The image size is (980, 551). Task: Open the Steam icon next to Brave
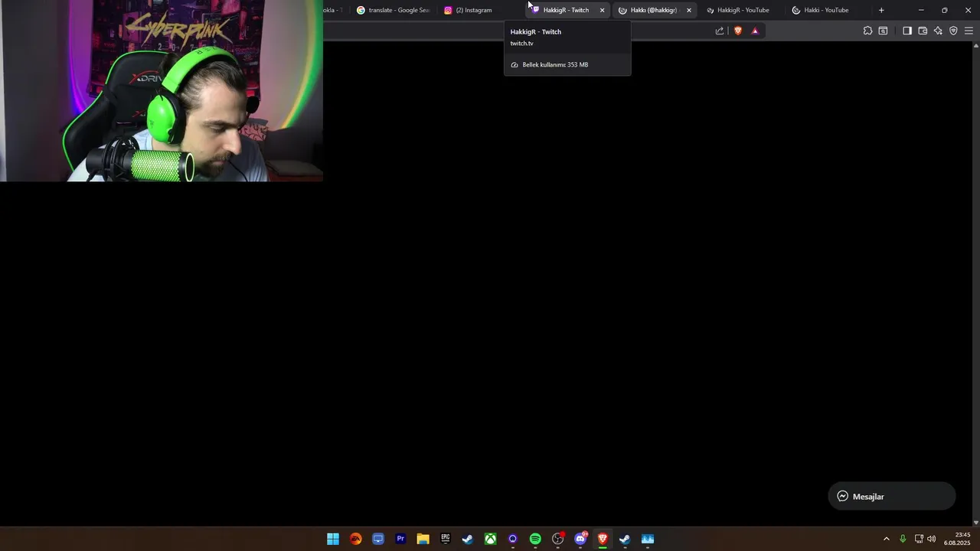[x=625, y=539]
